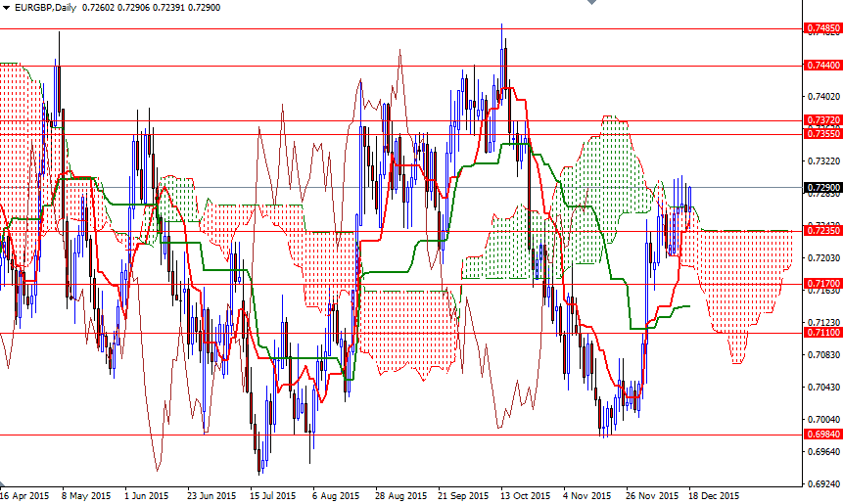Click the current price label 0.72900
This screenshot has width=843, height=504.
(x=822, y=188)
